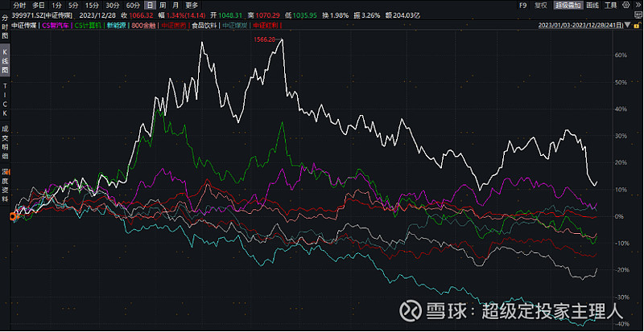
Task: Click the -40% y-axis label
Action: point(620,323)
